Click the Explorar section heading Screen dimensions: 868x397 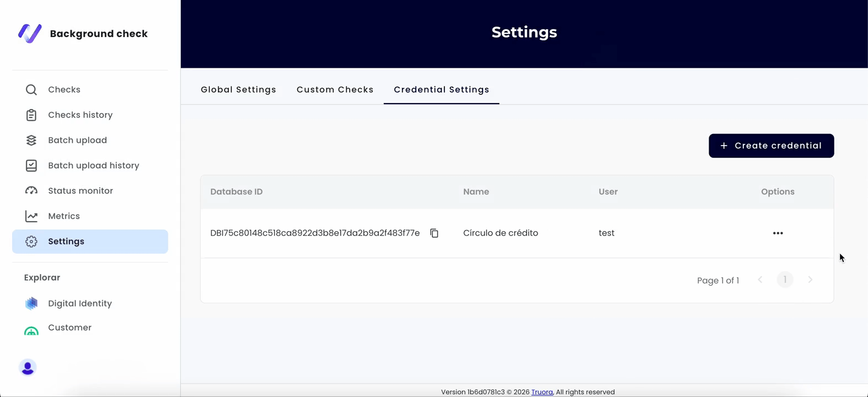[x=42, y=278]
